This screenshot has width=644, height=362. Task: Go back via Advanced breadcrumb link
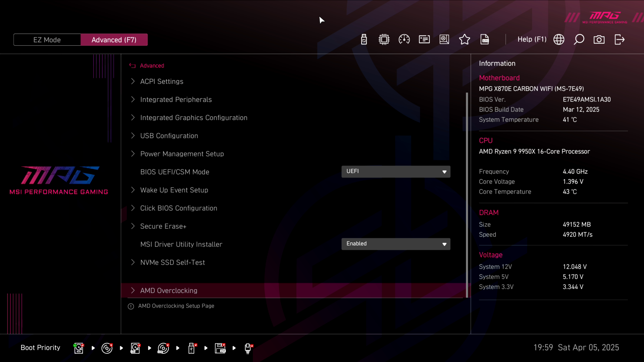(x=152, y=66)
